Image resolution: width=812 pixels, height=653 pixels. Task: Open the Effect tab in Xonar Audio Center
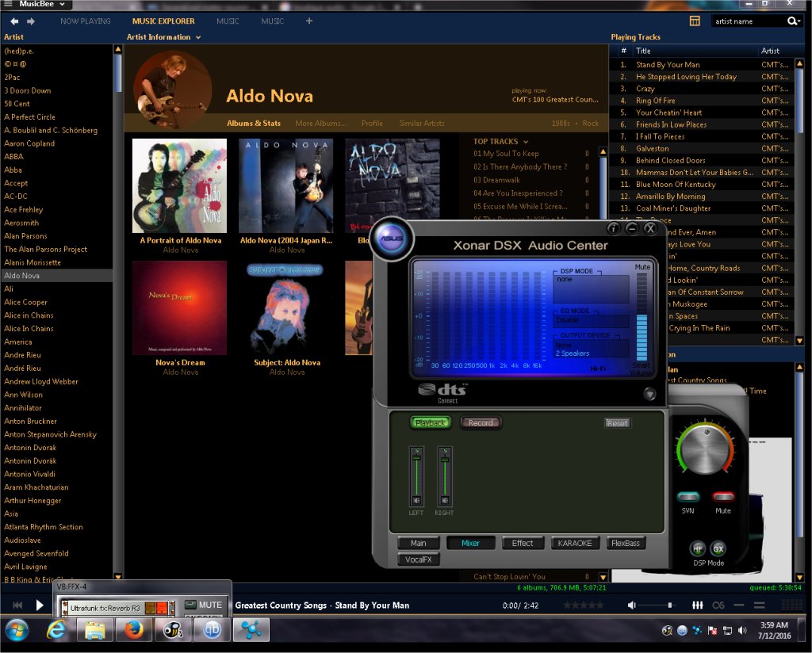coord(522,543)
